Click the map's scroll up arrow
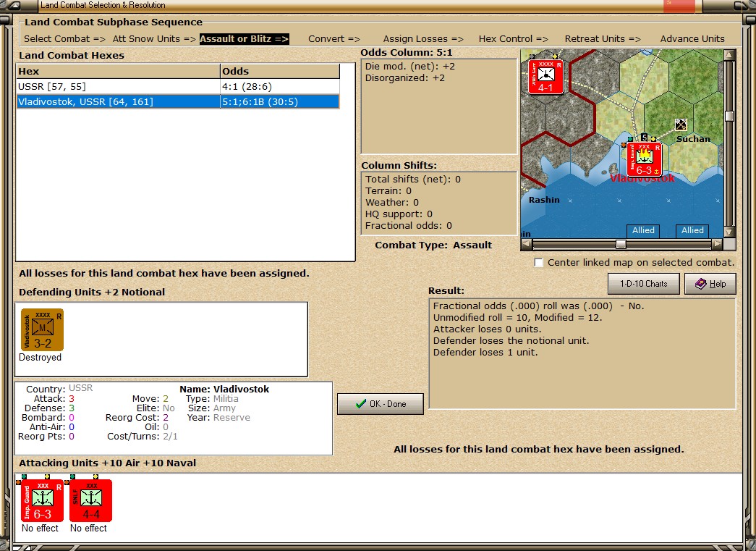756x551 pixels. 729,54
